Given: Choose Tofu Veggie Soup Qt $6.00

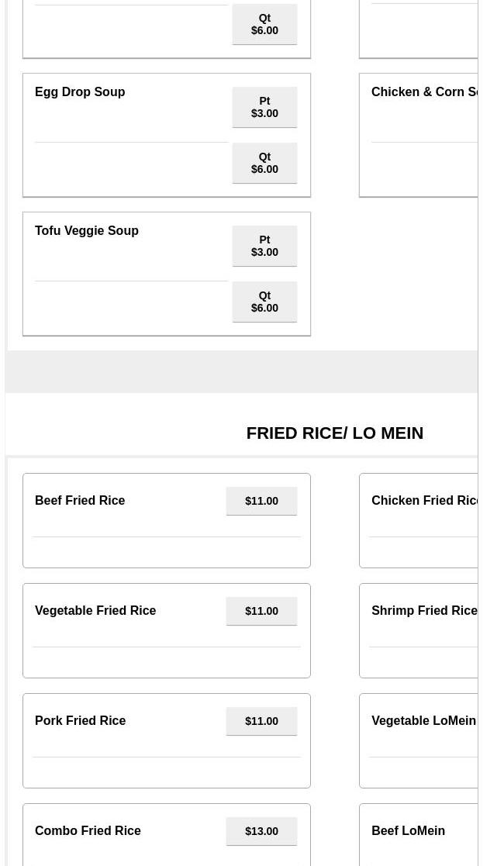Looking at the screenshot, I should 264,302.
